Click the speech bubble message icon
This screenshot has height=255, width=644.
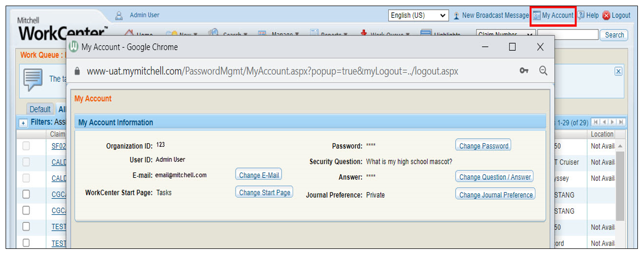point(33,80)
